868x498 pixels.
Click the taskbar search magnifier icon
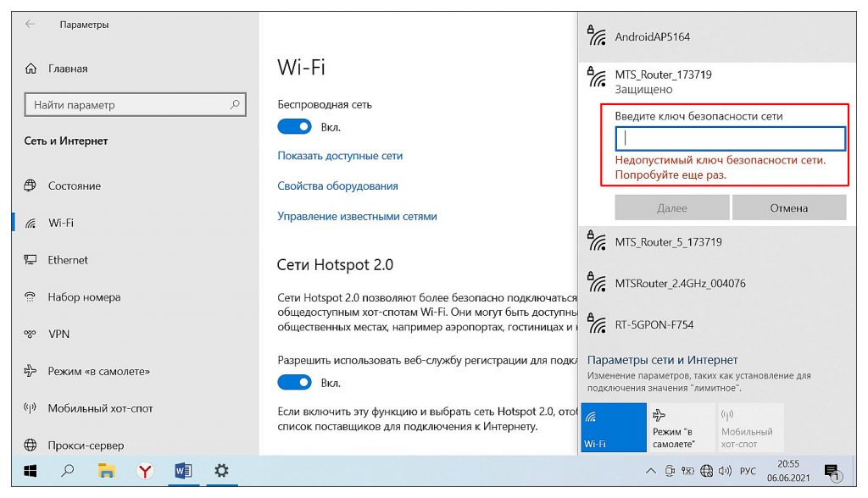tap(69, 470)
